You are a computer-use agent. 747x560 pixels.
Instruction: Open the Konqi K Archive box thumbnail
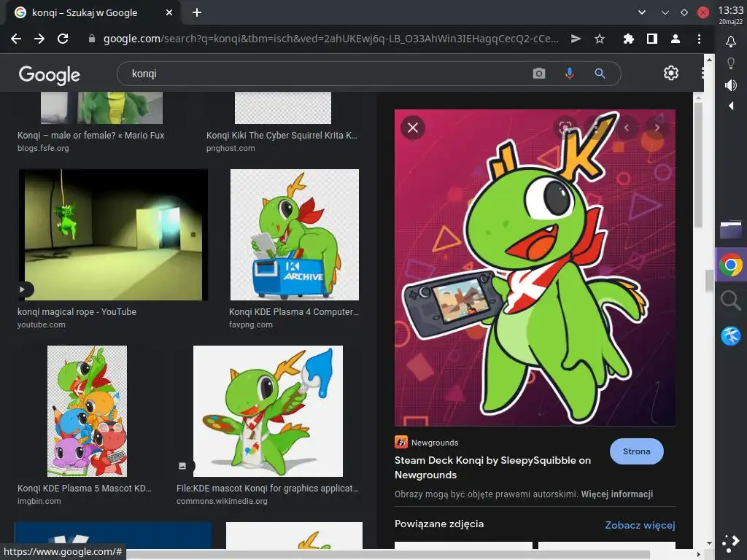coord(295,235)
